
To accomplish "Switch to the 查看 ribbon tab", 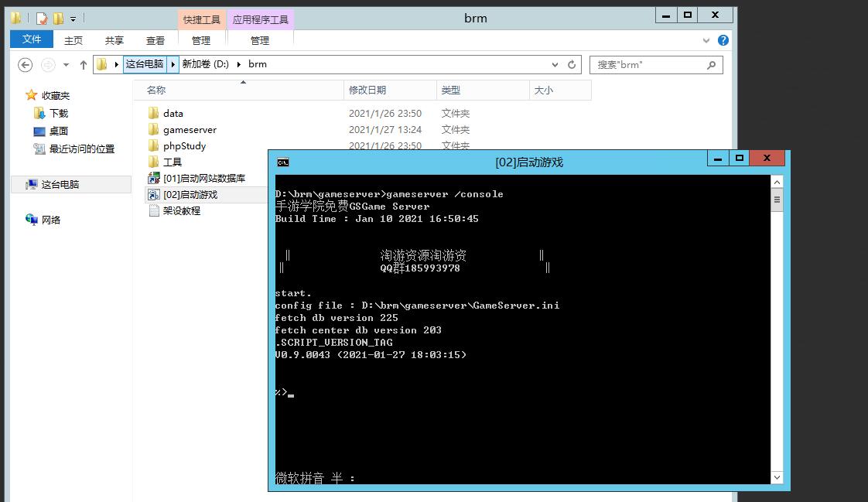I will (155, 40).
